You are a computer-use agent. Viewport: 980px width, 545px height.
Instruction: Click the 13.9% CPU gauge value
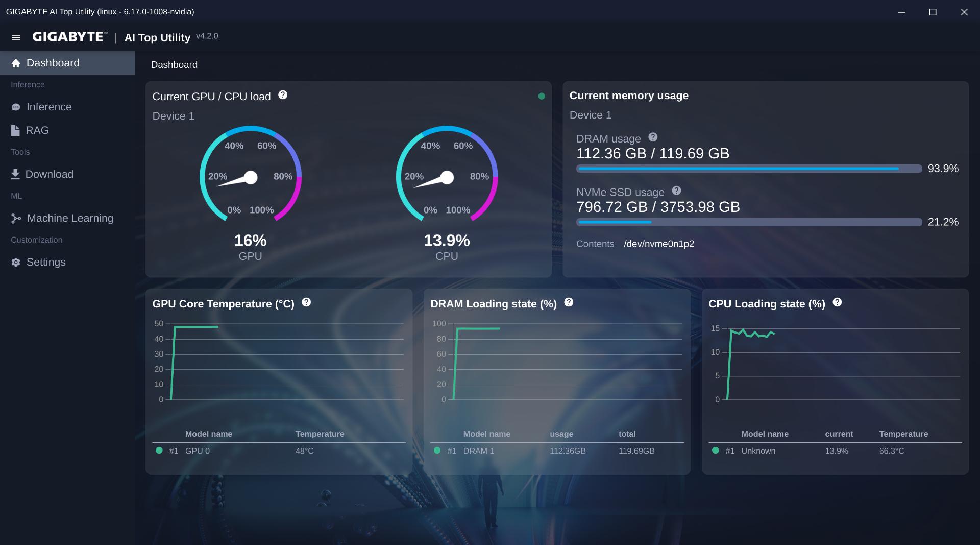(447, 241)
